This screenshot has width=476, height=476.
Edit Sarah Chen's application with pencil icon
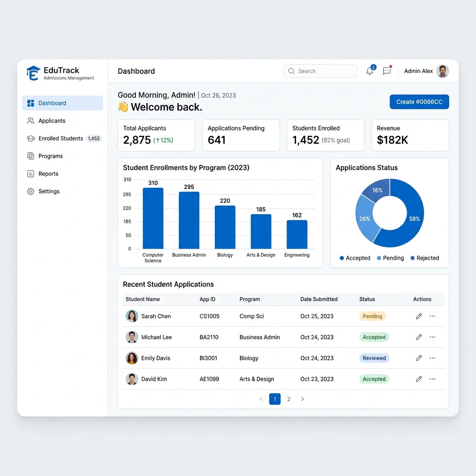(419, 316)
